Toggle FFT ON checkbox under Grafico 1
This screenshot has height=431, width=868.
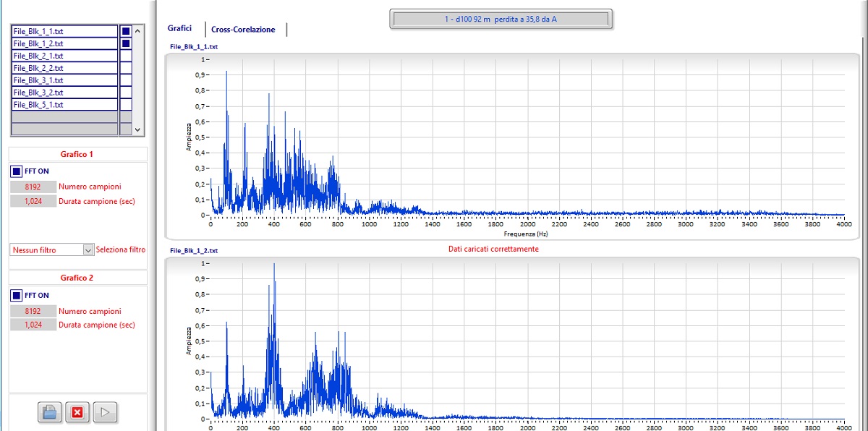[x=17, y=172]
